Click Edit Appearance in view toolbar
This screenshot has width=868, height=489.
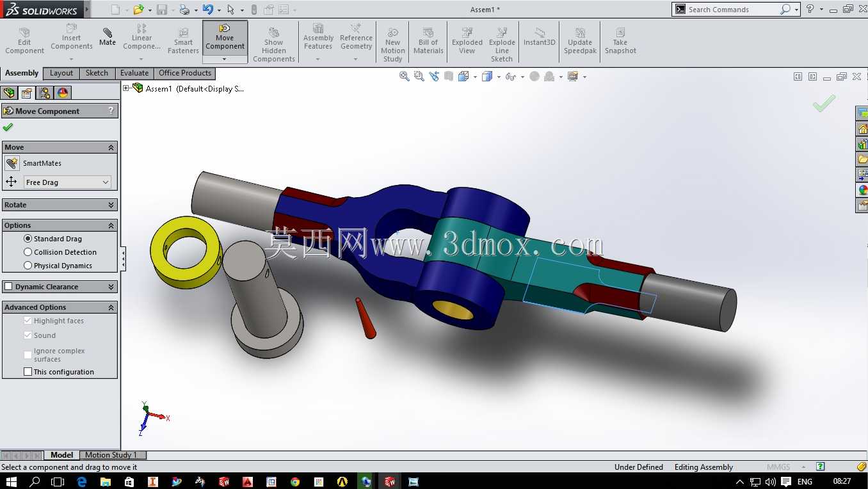click(534, 76)
